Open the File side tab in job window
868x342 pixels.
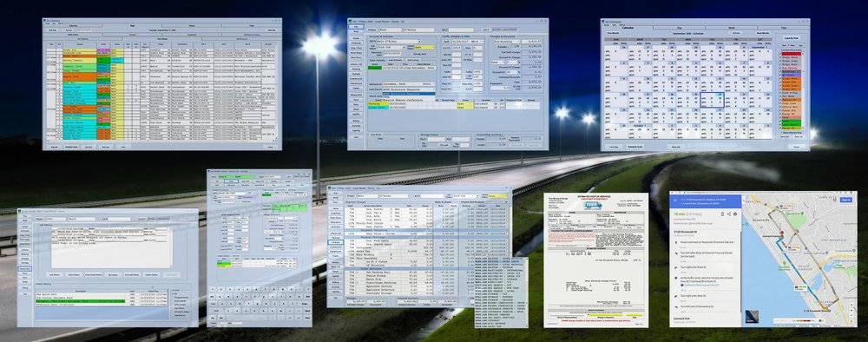356,27
